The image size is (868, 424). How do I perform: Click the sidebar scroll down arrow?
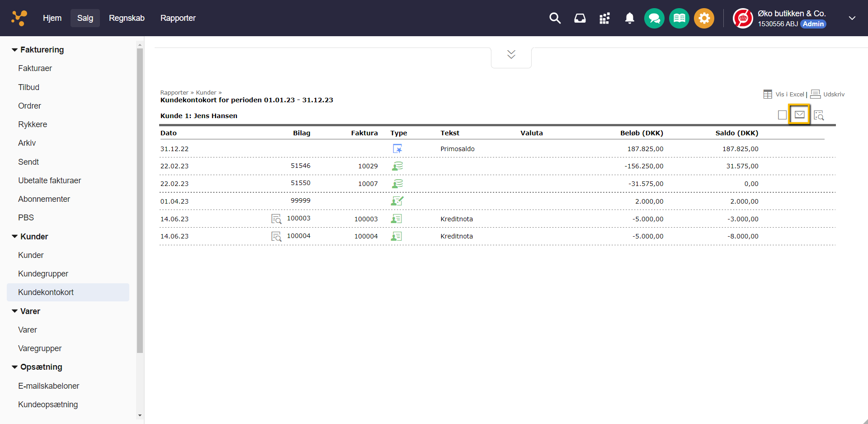point(140,415)
